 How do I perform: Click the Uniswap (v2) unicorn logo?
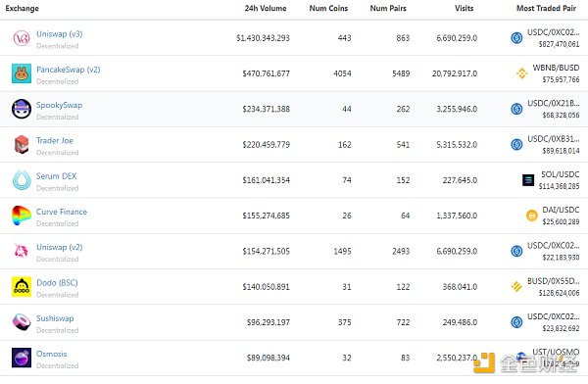pos(22,251)
